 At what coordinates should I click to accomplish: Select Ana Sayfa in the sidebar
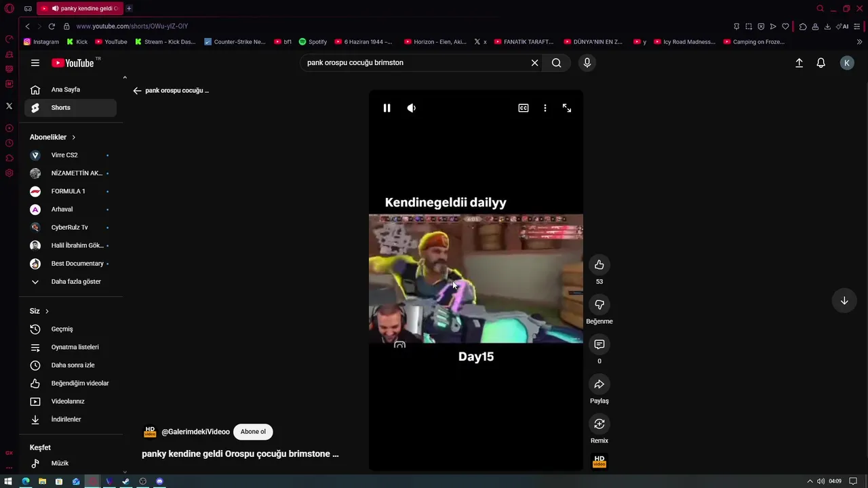coord(71,89)
